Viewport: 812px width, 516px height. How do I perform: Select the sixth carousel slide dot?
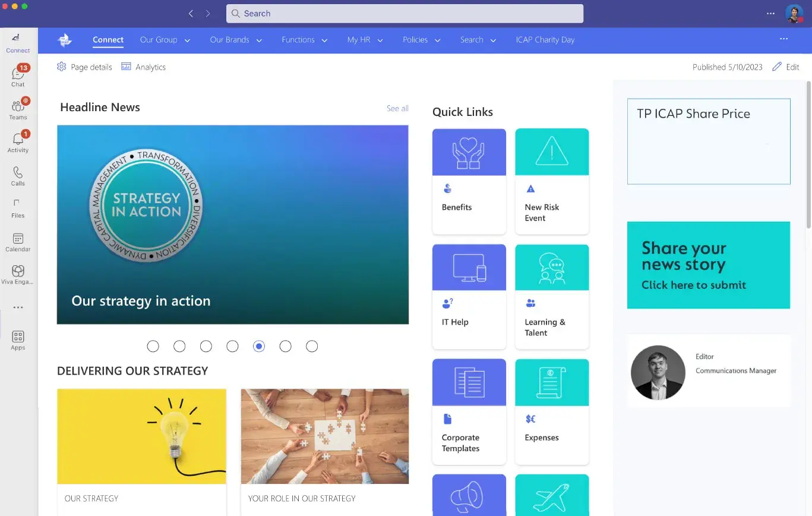(285, 346)
